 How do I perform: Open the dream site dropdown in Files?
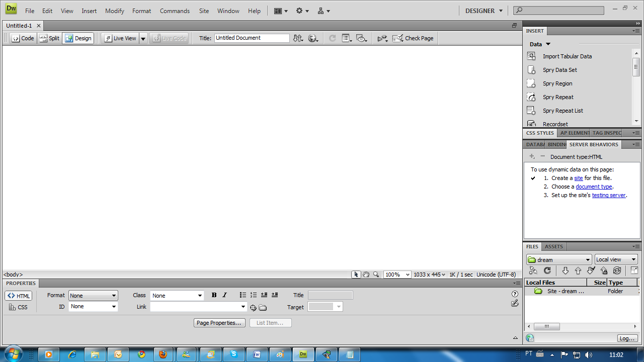pos(559,259)
